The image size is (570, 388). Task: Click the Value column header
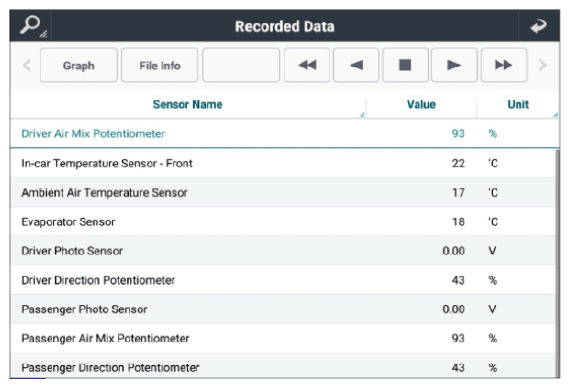[x=421, y=104]
